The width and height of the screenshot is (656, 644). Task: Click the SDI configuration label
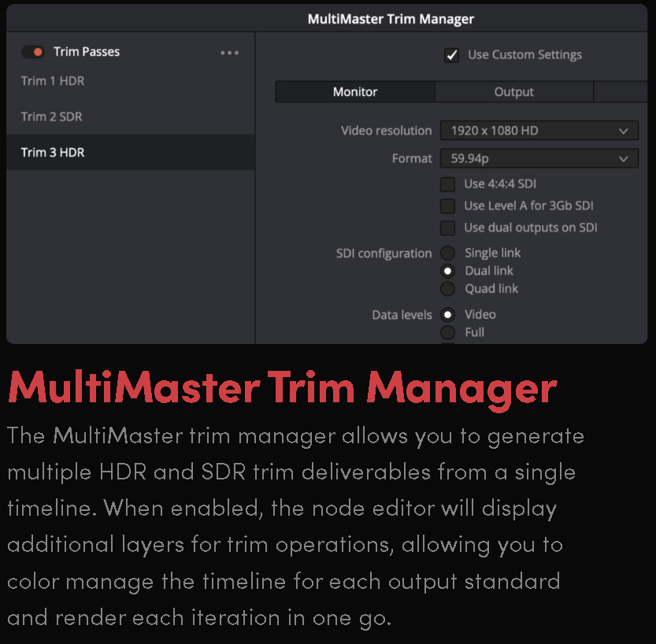[384, 254]
